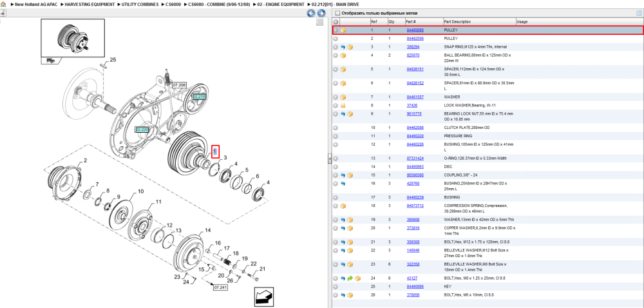
Task: Open part number 84073712 link
Action: pyautogui.click(x=415, y=206)
